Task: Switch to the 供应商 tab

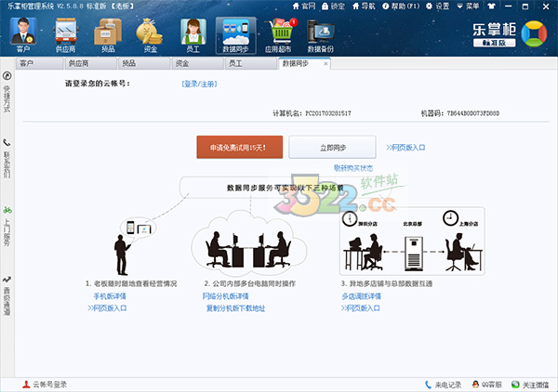Action: point(91,63)
